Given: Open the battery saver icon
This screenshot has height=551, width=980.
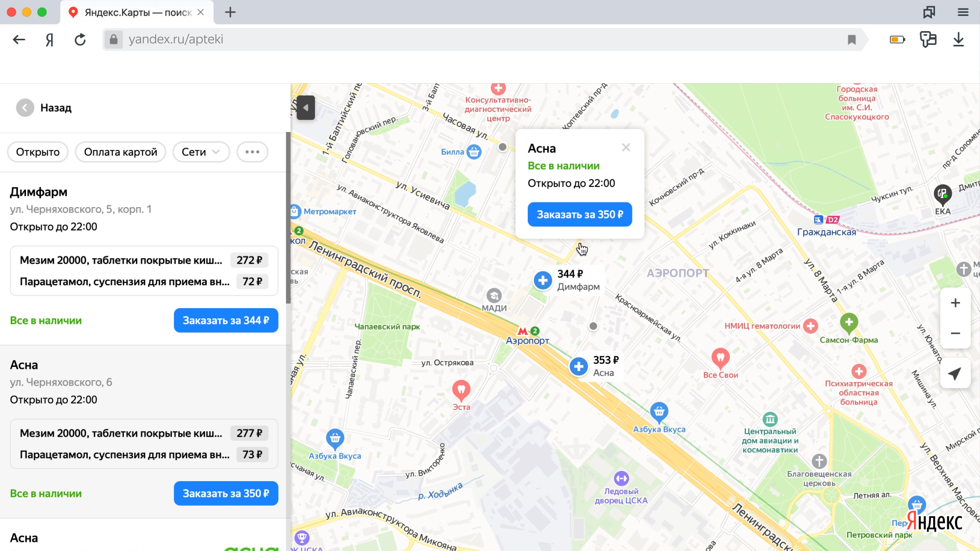Looking at the screenshot, I should pos(897,39).
